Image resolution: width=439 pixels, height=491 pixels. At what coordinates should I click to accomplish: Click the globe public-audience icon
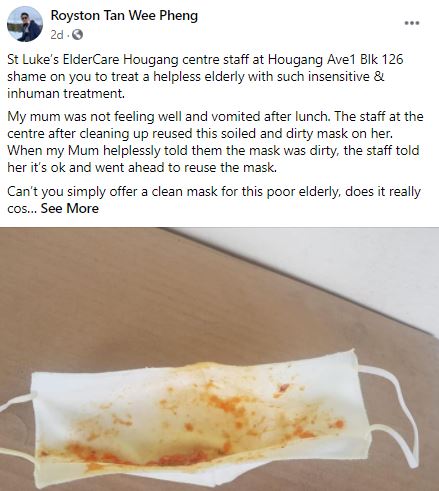[77, 34]
